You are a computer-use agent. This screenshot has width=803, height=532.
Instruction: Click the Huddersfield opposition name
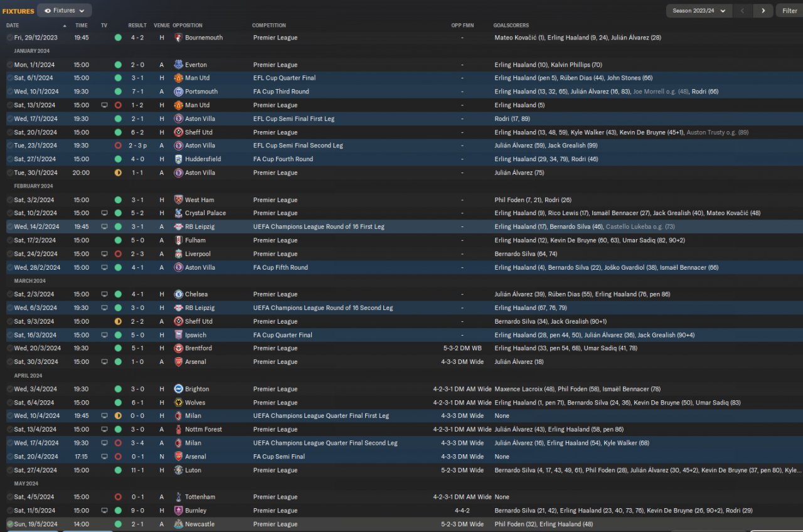click(205, 159)
